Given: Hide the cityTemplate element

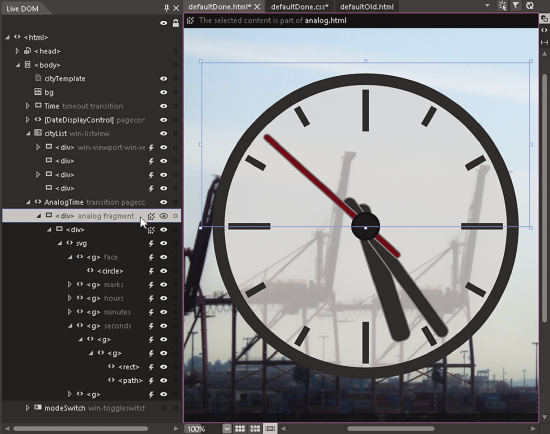Looking at the screenshot, I should 163,79.
